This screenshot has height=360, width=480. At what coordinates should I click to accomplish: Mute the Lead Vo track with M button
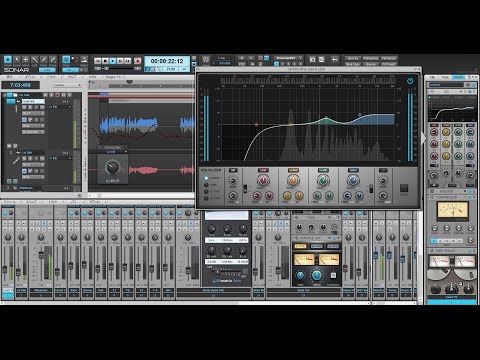point(24,107)
